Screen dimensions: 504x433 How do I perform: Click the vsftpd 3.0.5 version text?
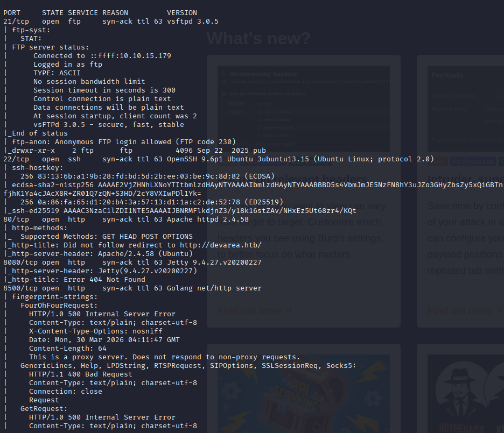click(193, 22)
